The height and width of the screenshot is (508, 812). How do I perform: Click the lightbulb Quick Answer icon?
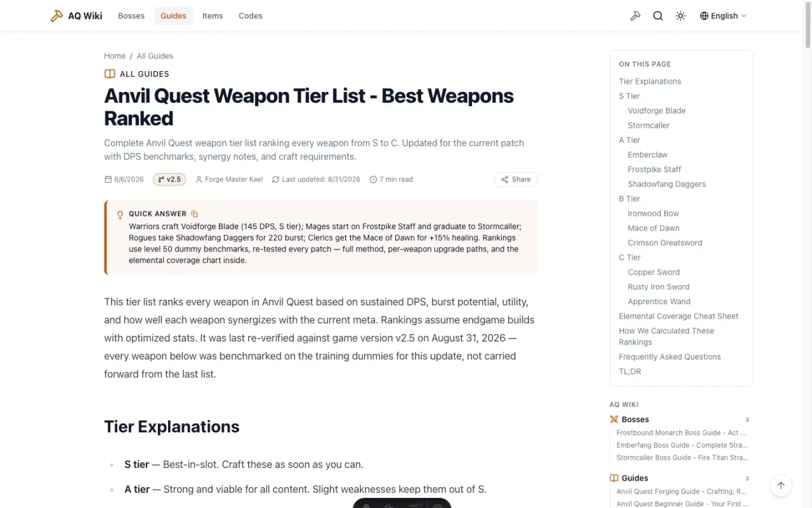click(120, 215)
